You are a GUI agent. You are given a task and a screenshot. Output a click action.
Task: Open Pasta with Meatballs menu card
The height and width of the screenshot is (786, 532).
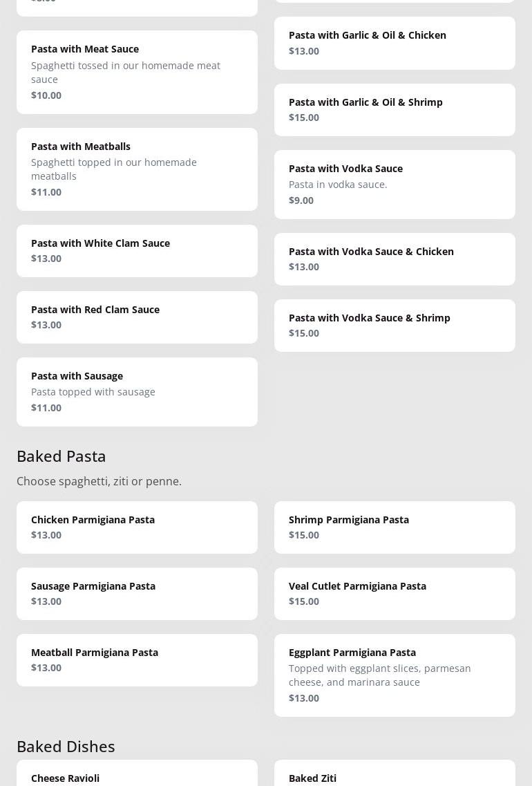pos(137,169)
